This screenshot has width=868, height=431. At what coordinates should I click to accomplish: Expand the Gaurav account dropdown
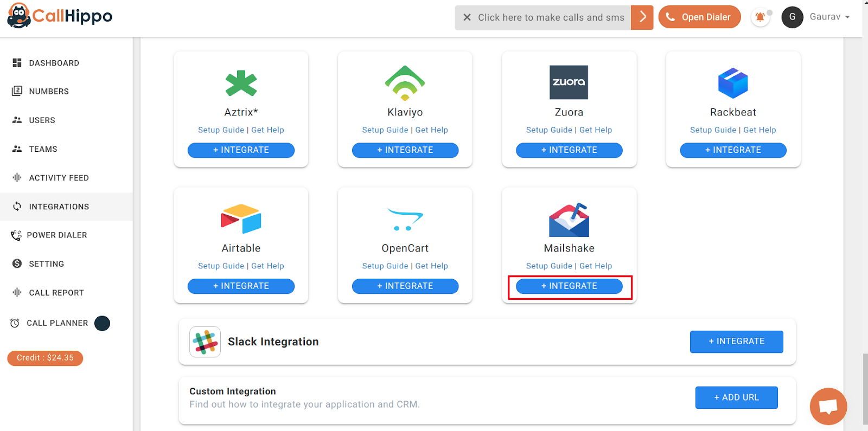point(829,17)
